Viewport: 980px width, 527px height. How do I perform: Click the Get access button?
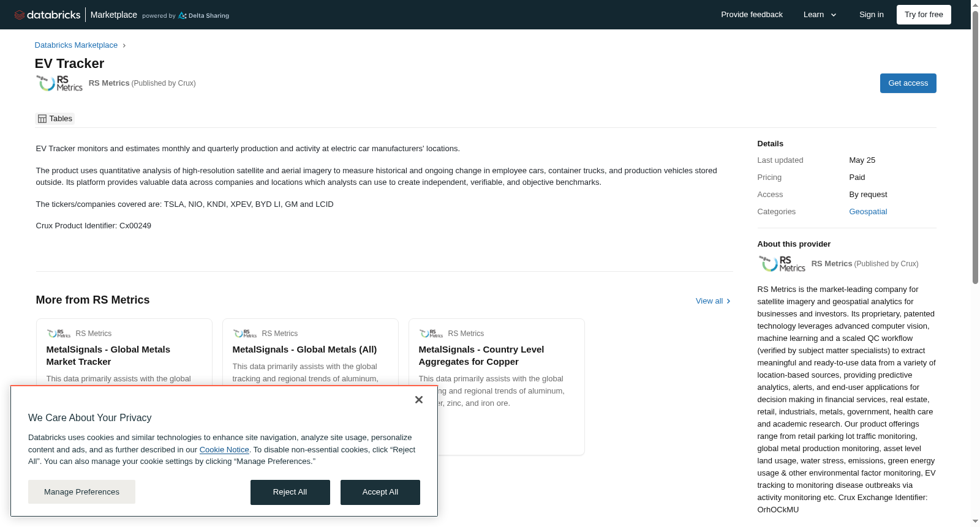click(908, 83)
